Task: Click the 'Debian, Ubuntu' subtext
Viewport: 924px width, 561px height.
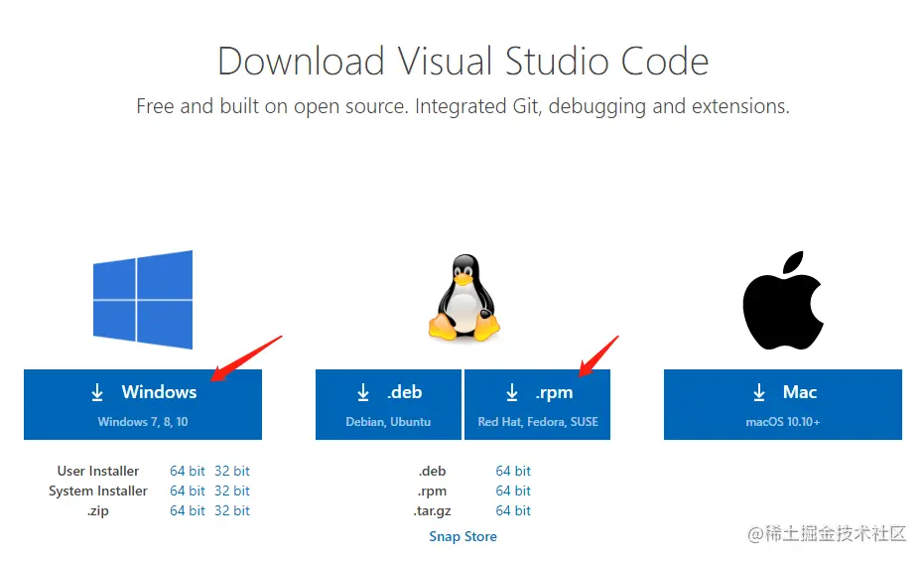Action: (x=388, y=422)
